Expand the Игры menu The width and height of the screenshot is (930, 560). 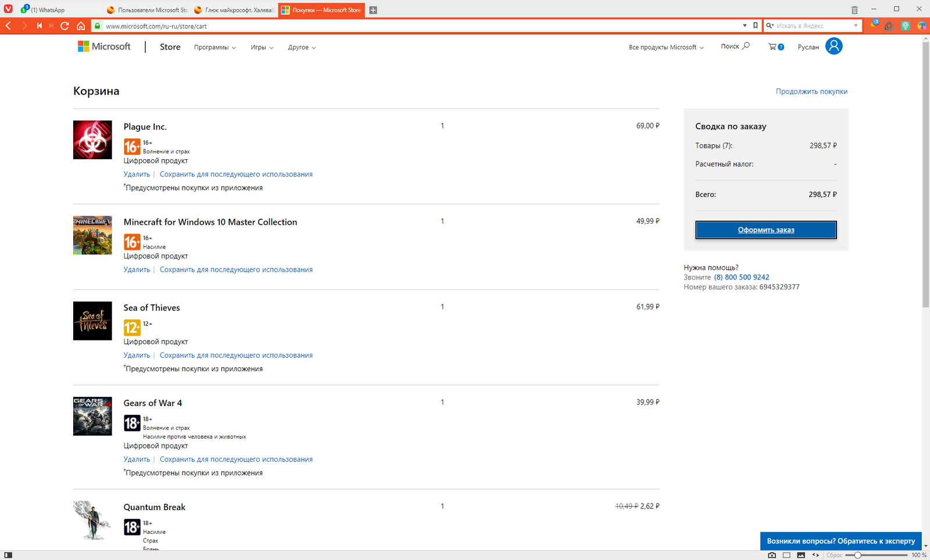pyautogui.click(x=262, y=47)
